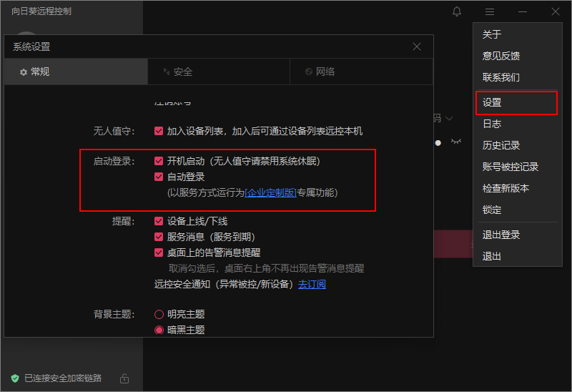Viewport: 572px width, 392px height.
Task: Open the hamburger main menu icon
Action: pos(490,12)
